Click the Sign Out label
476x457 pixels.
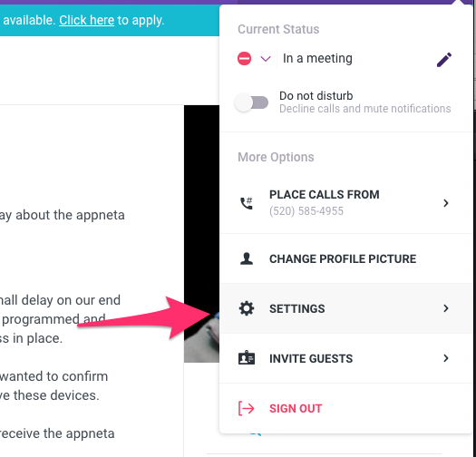(296, 408)
